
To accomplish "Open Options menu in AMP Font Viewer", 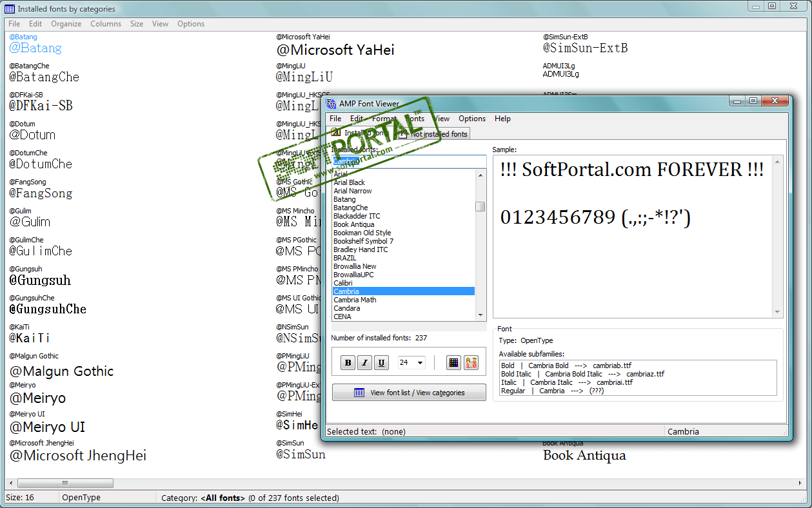I will tap(472, 119).
